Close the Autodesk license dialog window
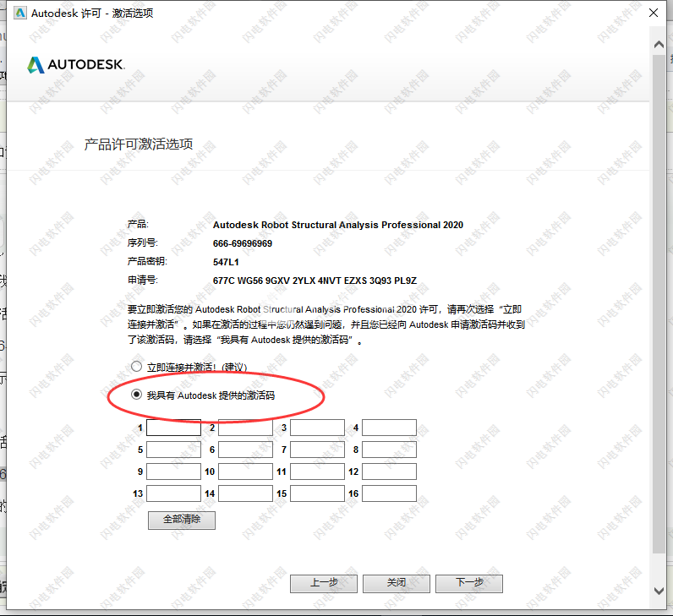This screenshot has height=616, width=673. coord(654,13)
